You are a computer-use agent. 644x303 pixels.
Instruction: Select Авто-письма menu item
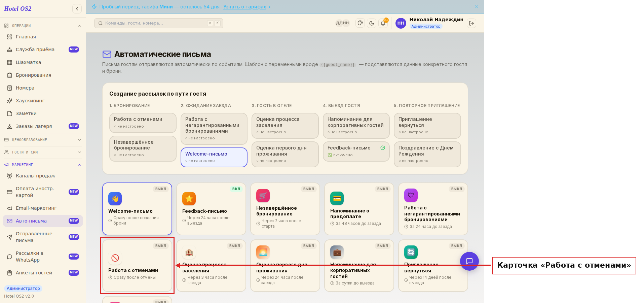pyautogui.click(x=43, y=221)
